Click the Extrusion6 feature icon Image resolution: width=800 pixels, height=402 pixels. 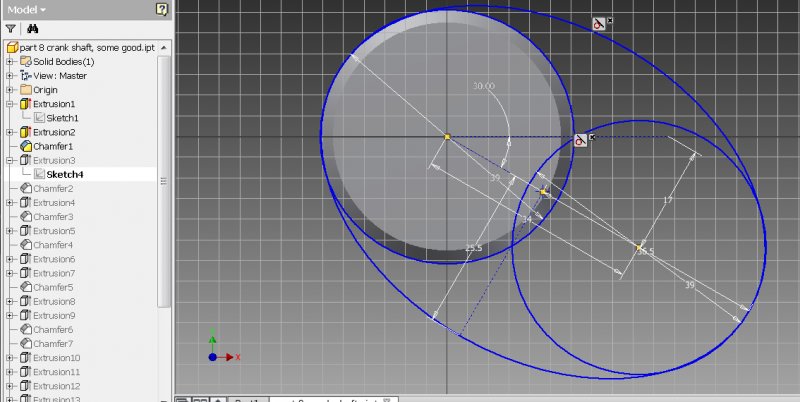[x=26, y=259]
